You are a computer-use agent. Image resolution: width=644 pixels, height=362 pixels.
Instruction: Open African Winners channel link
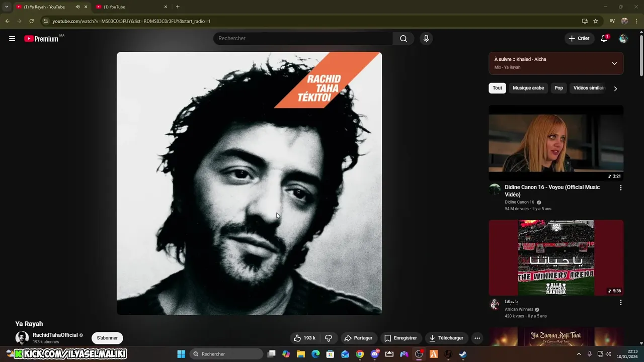[519, 310]
